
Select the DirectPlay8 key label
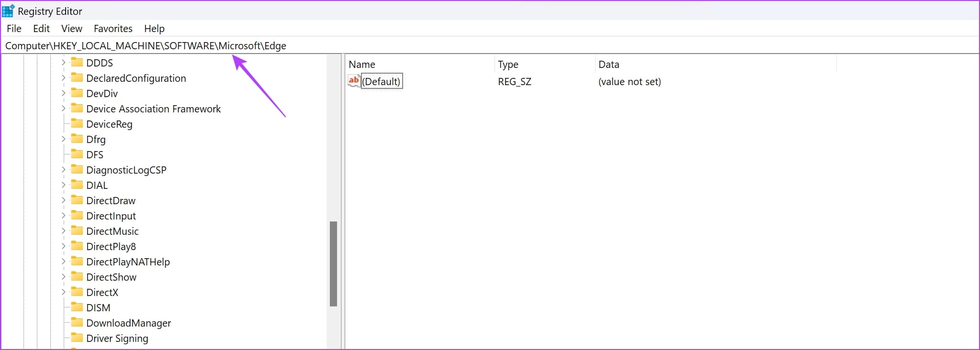111,247
